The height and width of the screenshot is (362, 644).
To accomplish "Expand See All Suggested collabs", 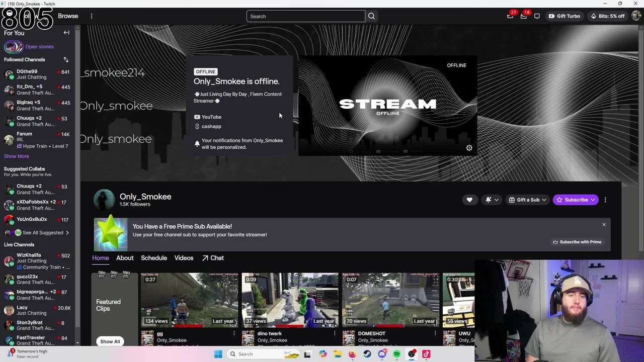I will pyautogui.click(x=43, y=233).
